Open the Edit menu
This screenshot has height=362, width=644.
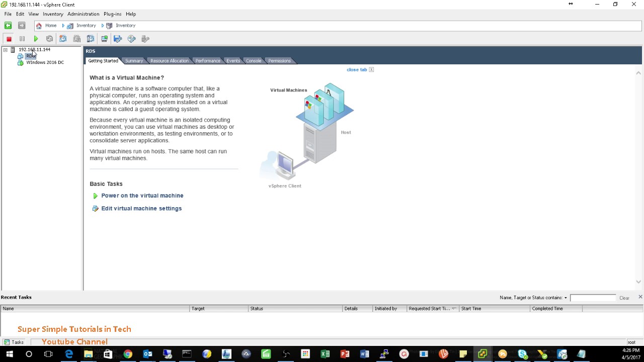click(20, 14)
